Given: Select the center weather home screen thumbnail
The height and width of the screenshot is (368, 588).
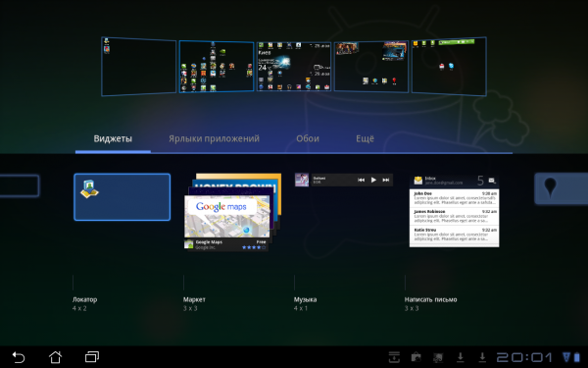Looking at the screenshot, I should [294, 67].
